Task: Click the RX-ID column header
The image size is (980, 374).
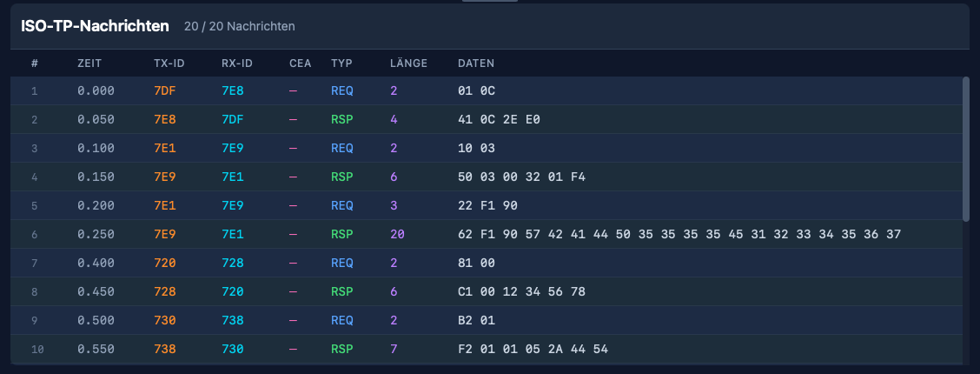Action: [237, 63]
